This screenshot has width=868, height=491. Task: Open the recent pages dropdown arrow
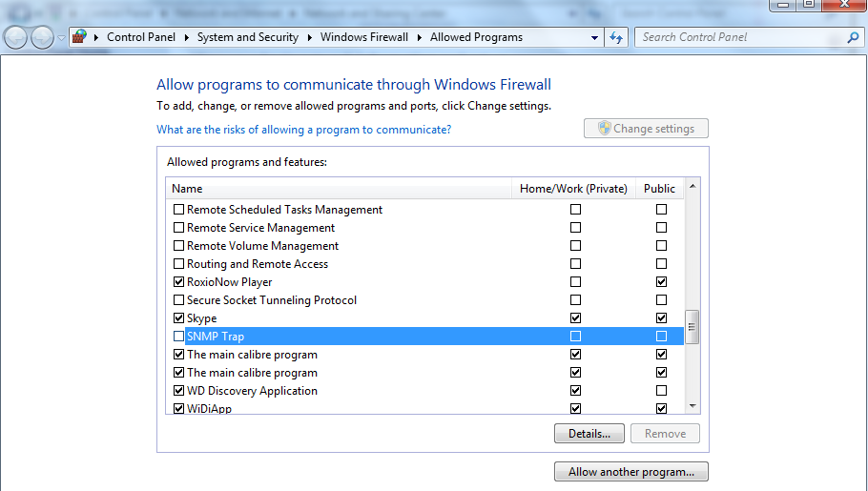(x=61, y=37)
